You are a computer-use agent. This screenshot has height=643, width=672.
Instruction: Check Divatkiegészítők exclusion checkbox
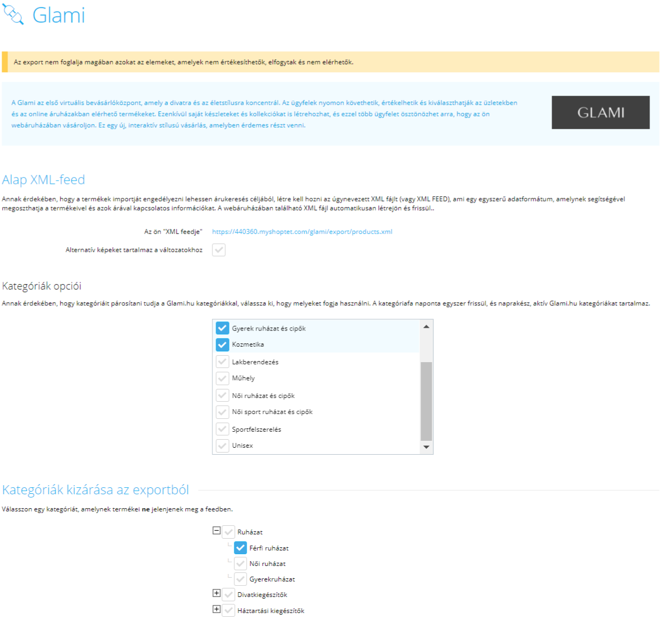coord(228,594)
